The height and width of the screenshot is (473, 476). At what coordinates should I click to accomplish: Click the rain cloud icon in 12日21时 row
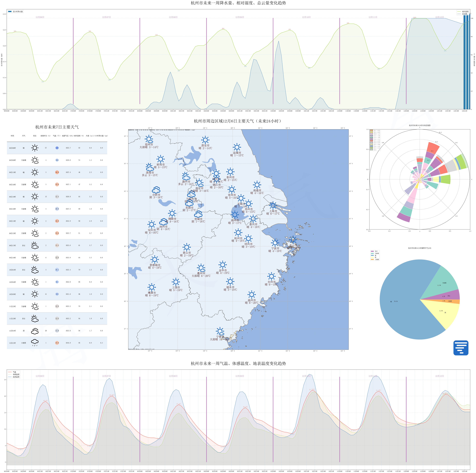point(35,342)
